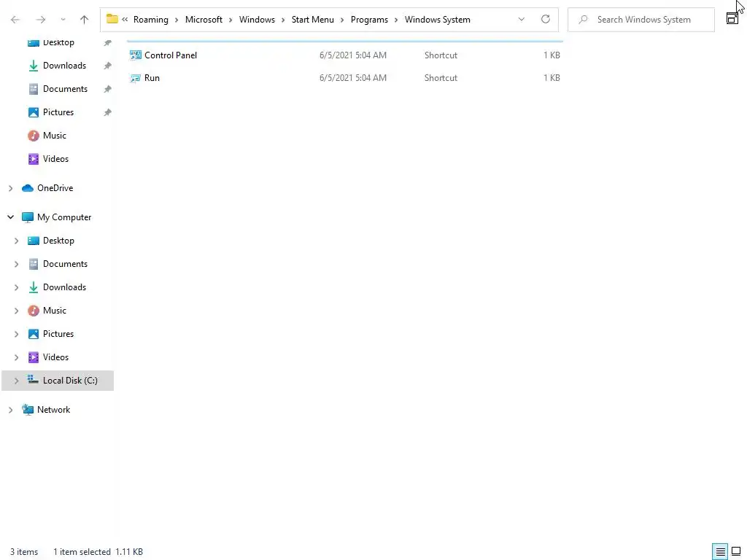Click the folder icon in address bar
Image resolution: width=747 pixels, height=560 pixels.
tap(112, 19)
